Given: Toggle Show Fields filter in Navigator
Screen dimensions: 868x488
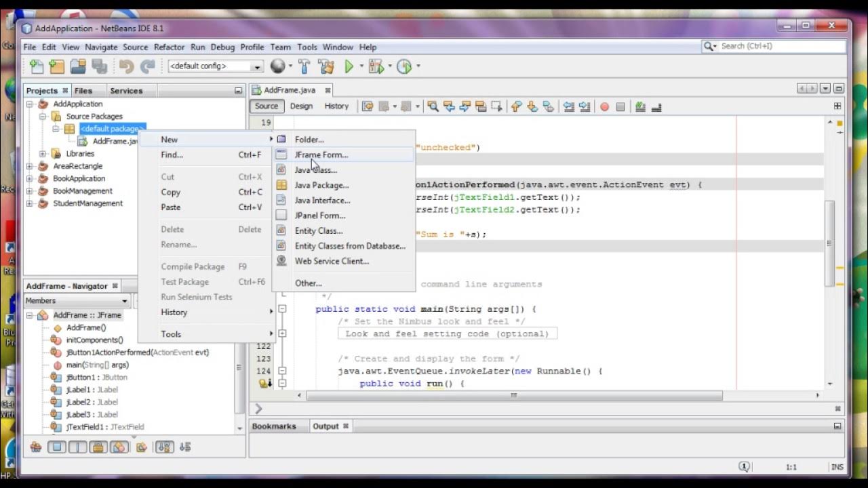Looking at the screenshot, I should (x=57, y=447).
